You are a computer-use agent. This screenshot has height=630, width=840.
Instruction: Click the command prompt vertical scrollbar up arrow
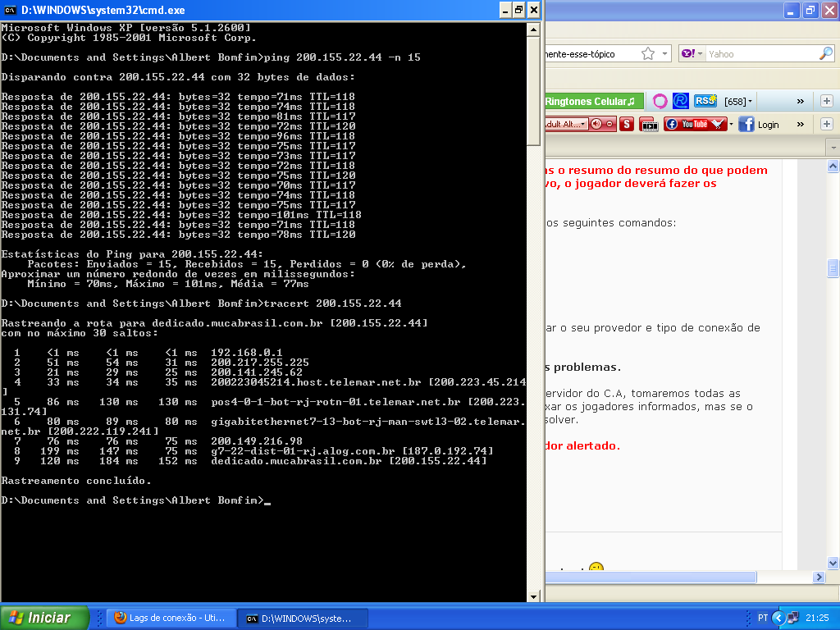[533, 30]
